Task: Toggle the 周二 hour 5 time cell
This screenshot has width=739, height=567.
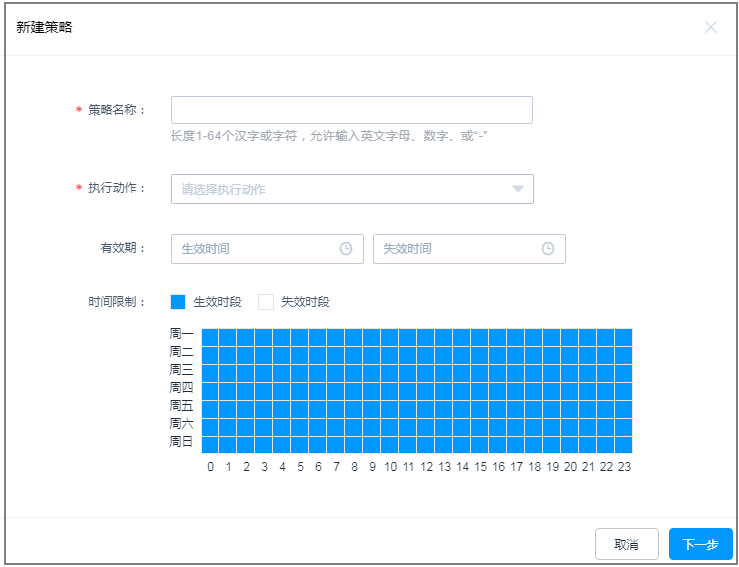Action: point(300,355)
